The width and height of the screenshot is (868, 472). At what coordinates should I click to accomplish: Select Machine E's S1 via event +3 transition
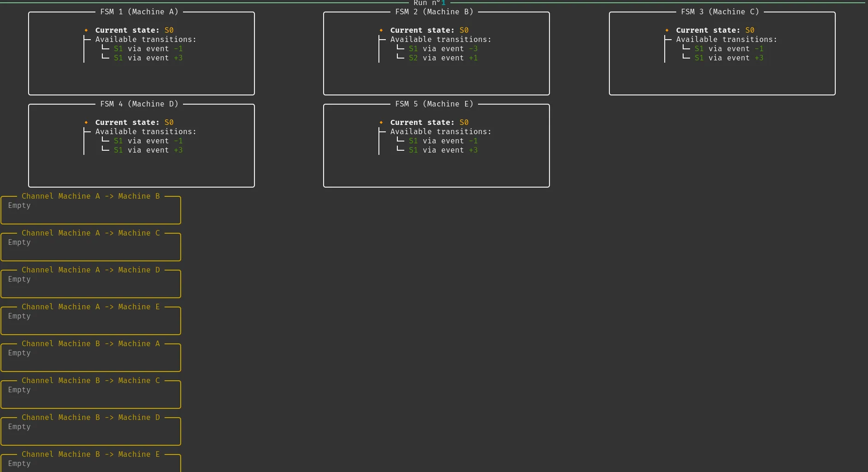443,150
